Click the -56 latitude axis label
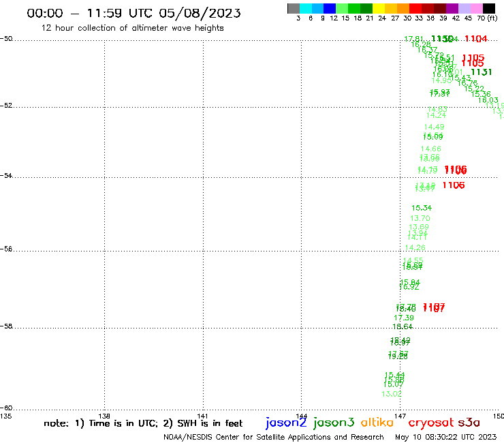Image resolution: width=504 pixels, height=443 pixels. [6, 249]
